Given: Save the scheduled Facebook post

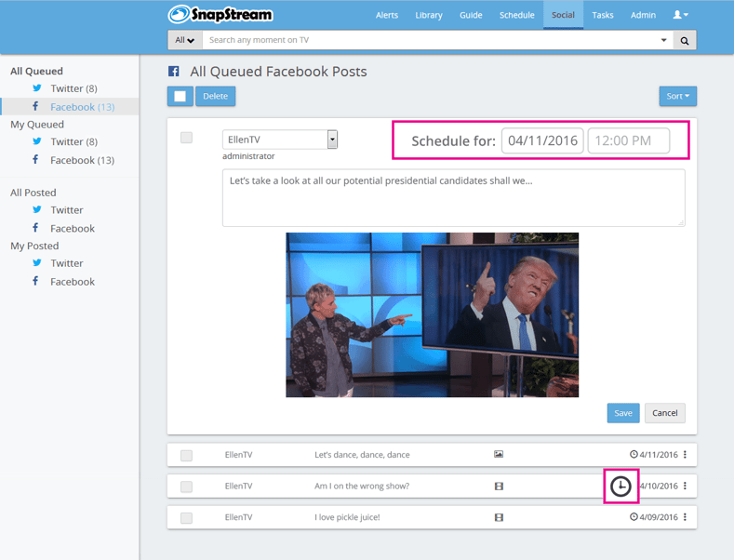Looking at the screenshot, I should [622, 413].
